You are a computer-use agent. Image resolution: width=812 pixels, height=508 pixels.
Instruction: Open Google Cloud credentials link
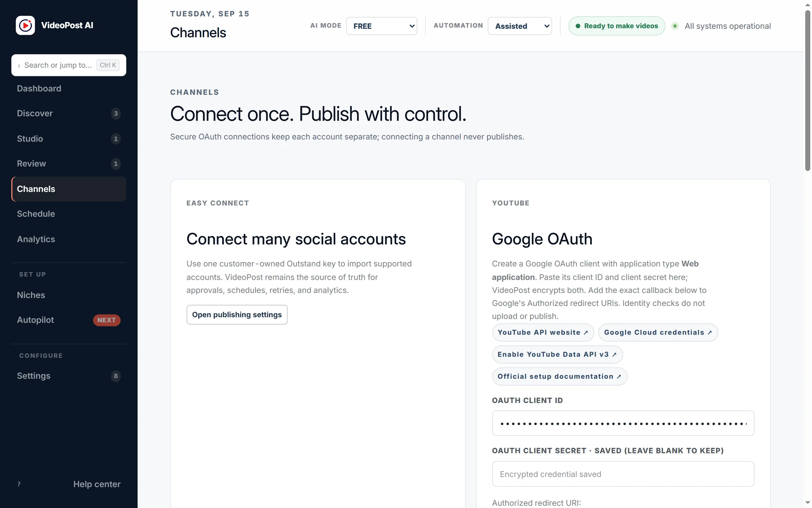pyautogui.click(x=658, y=333)
